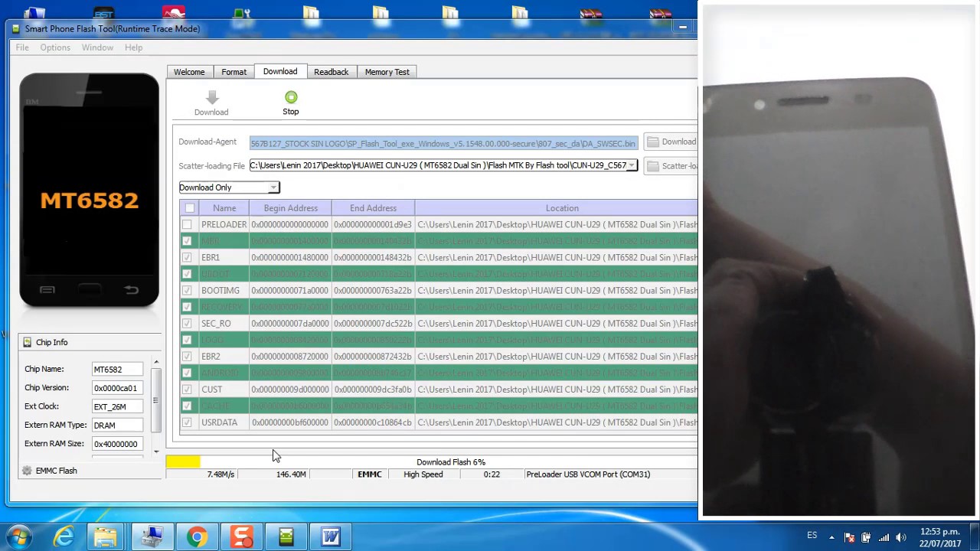This screenshot has width=980, height=551.
Task: Open Internet Explorer from the taskbar
Action: pos(64,536)
